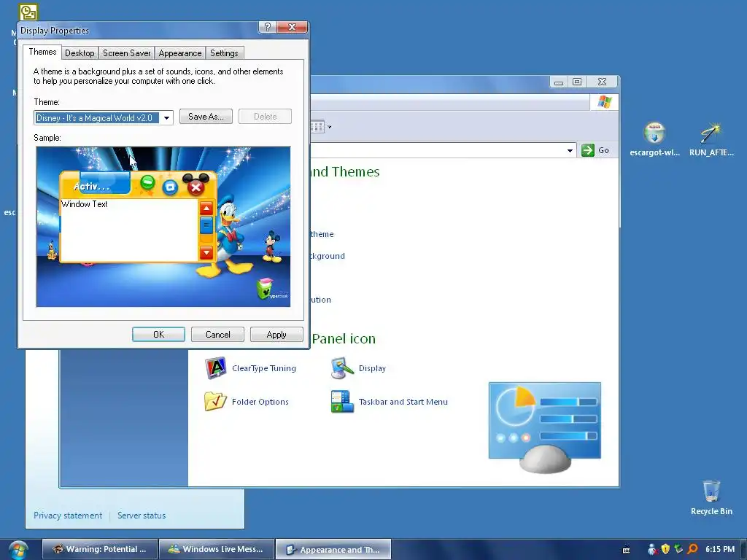The image size is (747, 560).
Task: Minimize the Control Panel window
Action: (x=559, y=82)
